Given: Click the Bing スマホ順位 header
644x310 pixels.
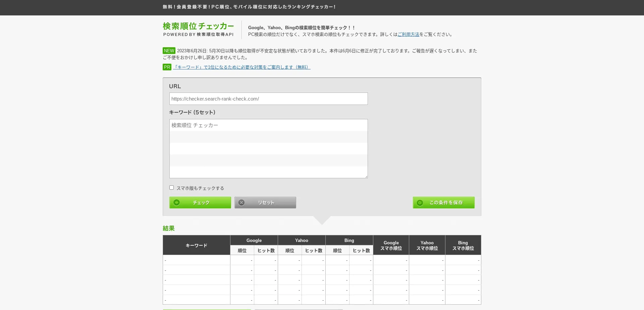Looking at the screenshot, I should 463,245.
